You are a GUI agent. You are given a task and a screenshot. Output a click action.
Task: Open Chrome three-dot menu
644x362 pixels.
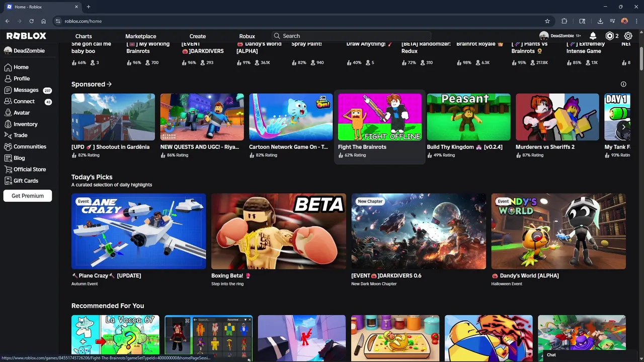[636, 21]
